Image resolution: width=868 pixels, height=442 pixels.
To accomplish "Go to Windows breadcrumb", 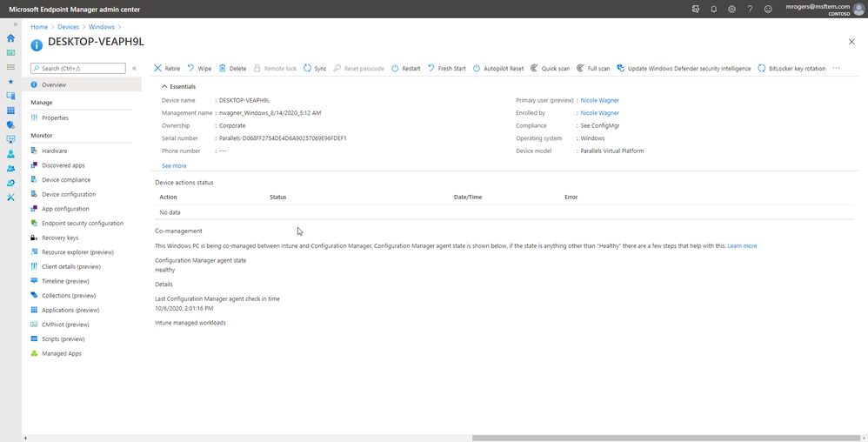I will point(102,27).
